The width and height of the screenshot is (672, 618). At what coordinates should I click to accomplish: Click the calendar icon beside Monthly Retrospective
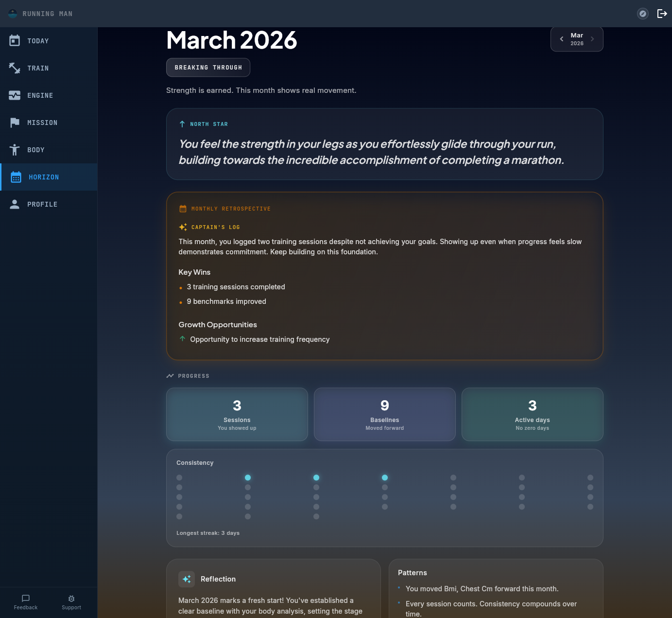183,208
